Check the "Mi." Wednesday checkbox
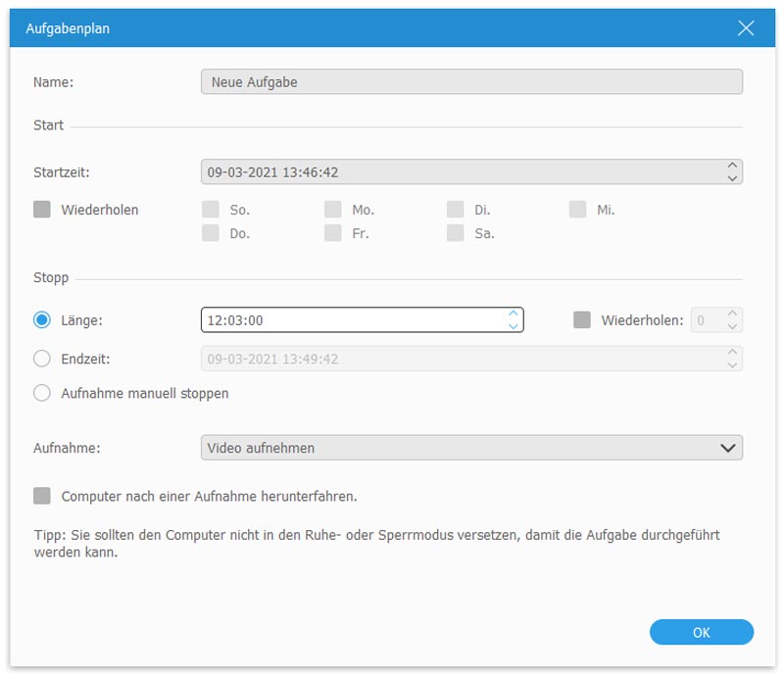The width and height of the screenshot is (784, 676). click(x=576, y=209)
